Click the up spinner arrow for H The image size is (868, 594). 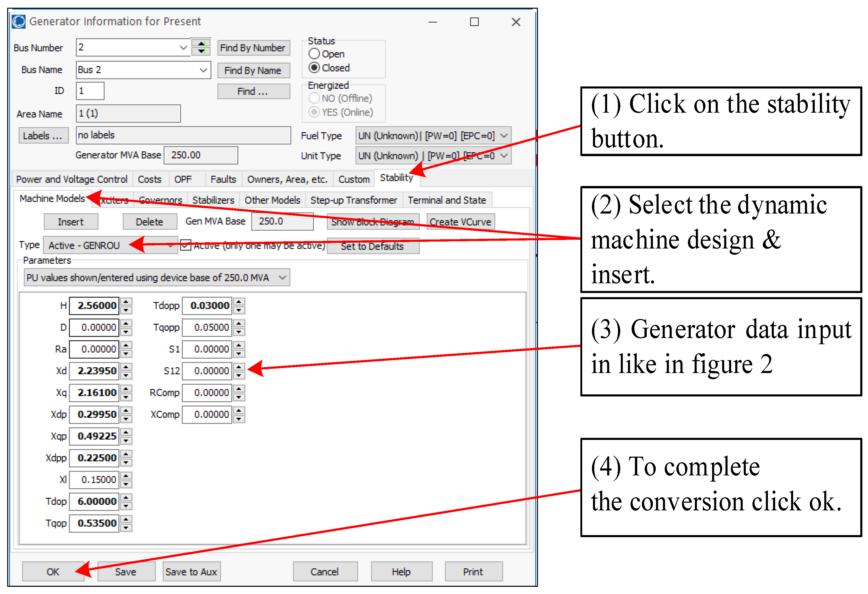[126, 302]
